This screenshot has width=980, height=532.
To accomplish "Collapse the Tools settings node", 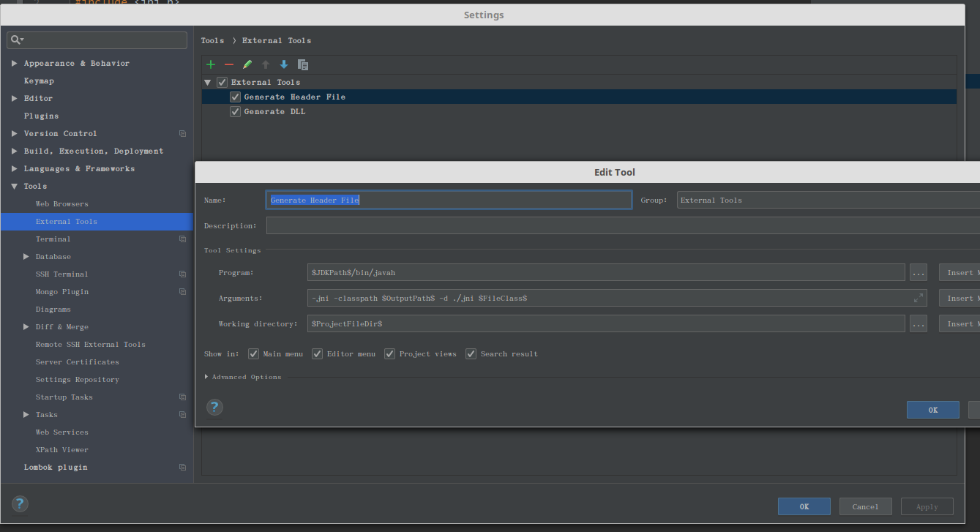I will 14,186.
